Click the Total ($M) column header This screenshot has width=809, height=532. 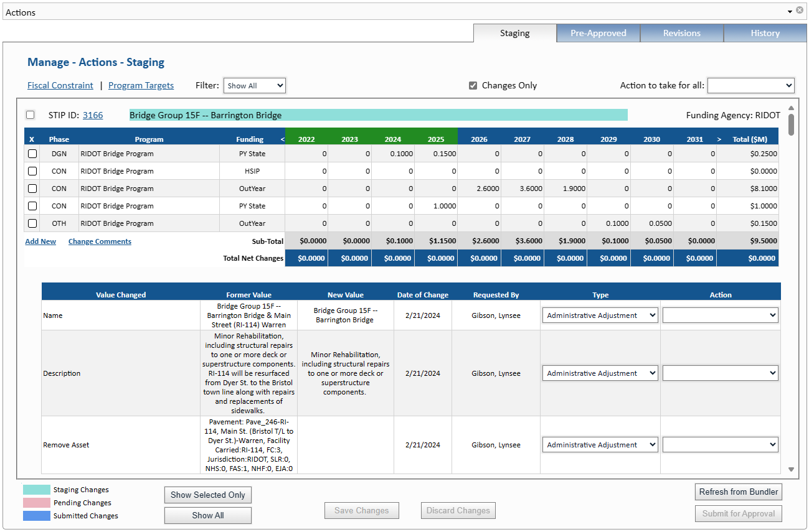[750, 139]
